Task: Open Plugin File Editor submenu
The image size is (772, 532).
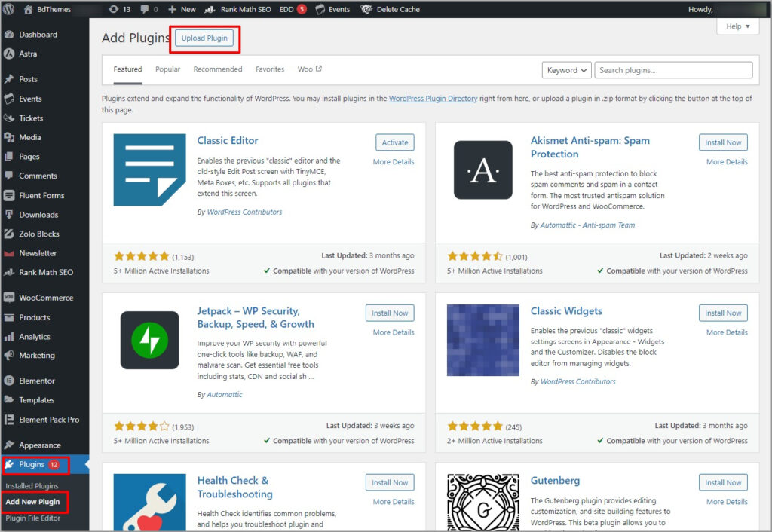Action: click(32, 518)
